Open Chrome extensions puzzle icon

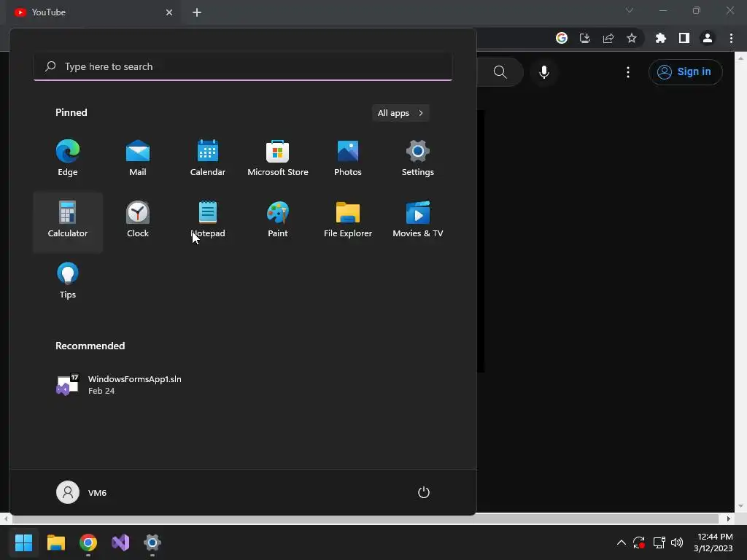tap(661, 38)
